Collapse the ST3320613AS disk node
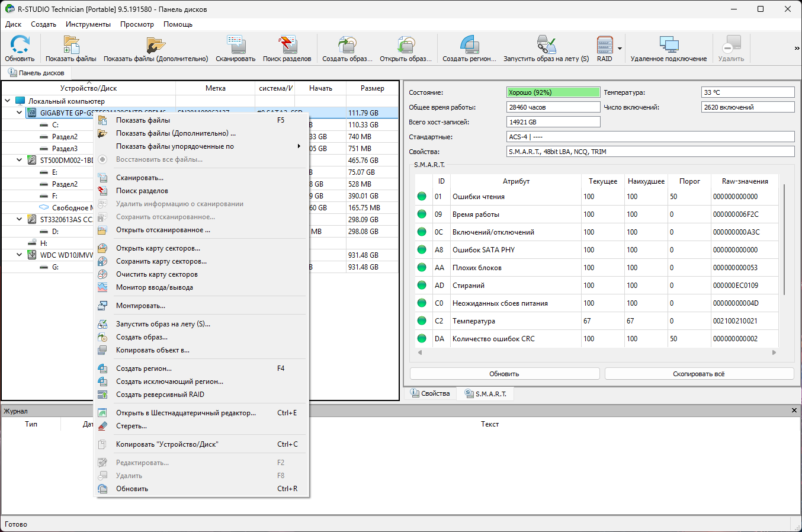 click(20, 219)
